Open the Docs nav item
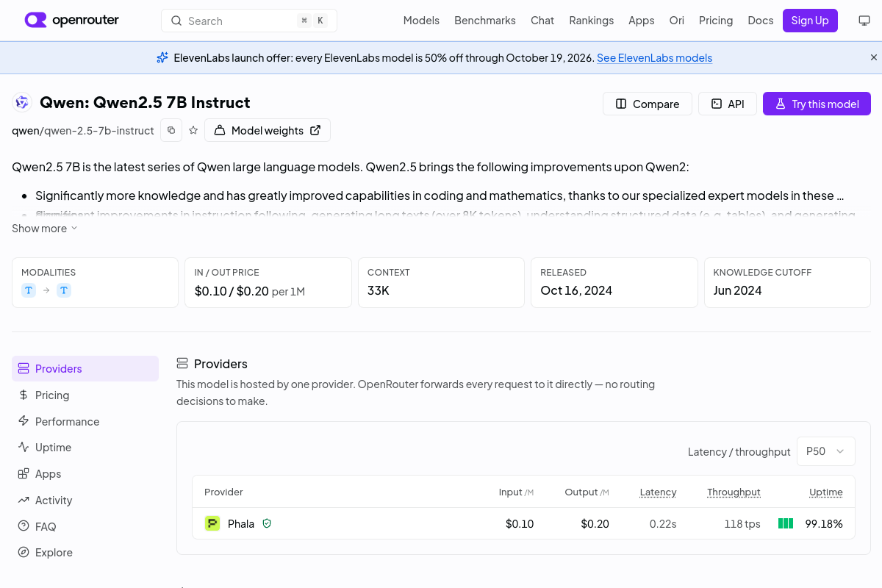Viewport: 882px width, 588px height. tap(760, 21)
